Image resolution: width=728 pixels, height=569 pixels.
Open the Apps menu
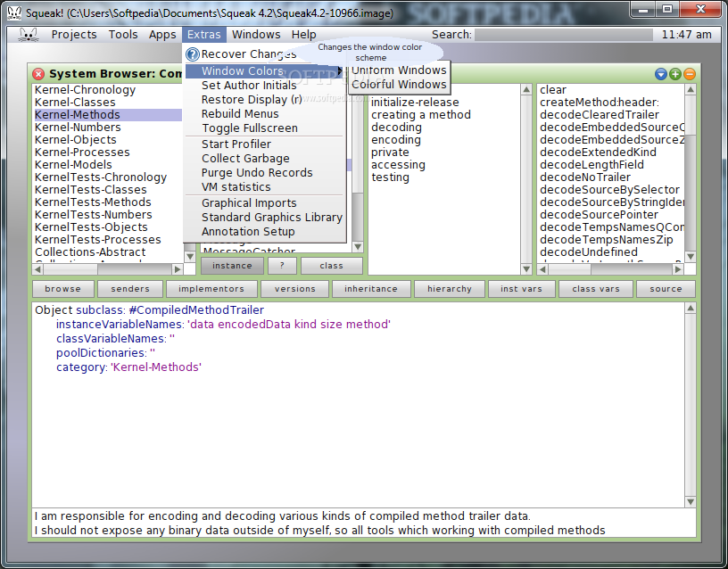click(162, 35)
